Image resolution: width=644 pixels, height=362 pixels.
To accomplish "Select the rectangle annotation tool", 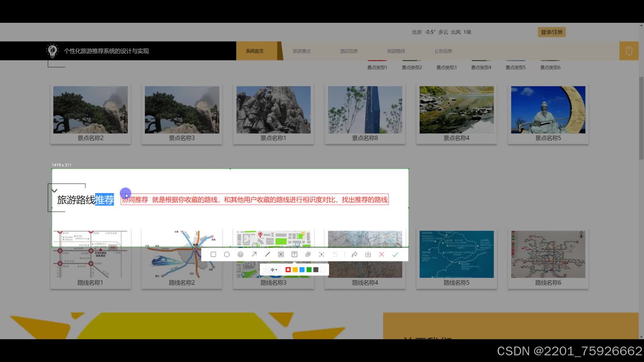I will (x=213, y=254).
